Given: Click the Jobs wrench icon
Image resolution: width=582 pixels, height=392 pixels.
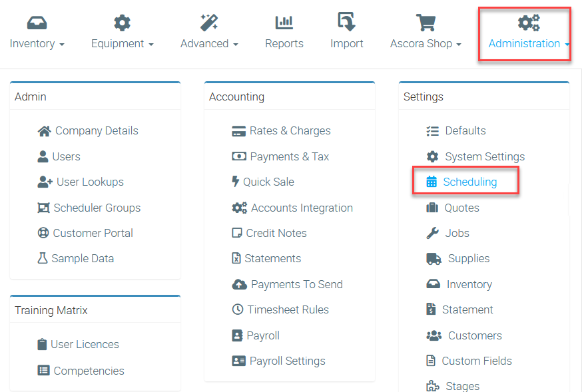Looking at the screenshot, I should coord(432,233).
